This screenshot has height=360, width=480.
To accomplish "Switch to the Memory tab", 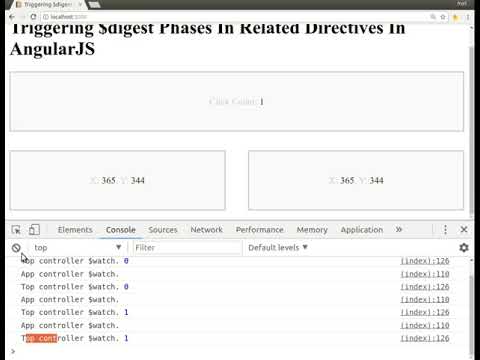I will pyautogui.click(x=312, y=230).
